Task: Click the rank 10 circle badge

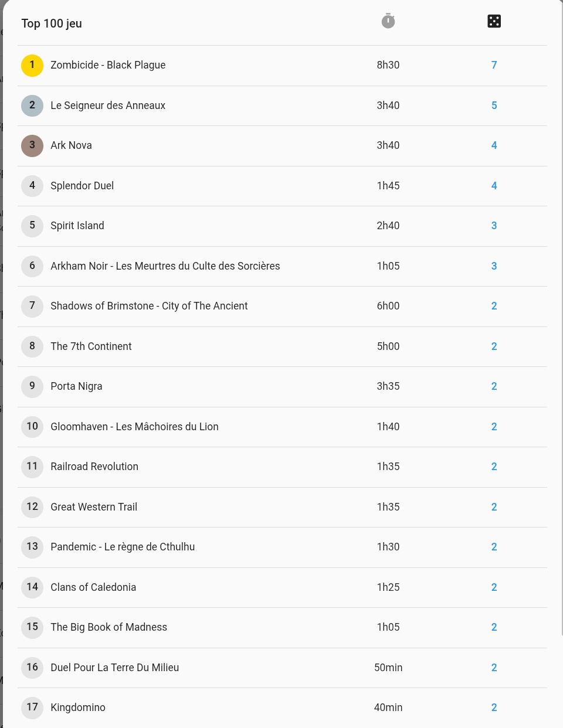Action: pos(32,427)
